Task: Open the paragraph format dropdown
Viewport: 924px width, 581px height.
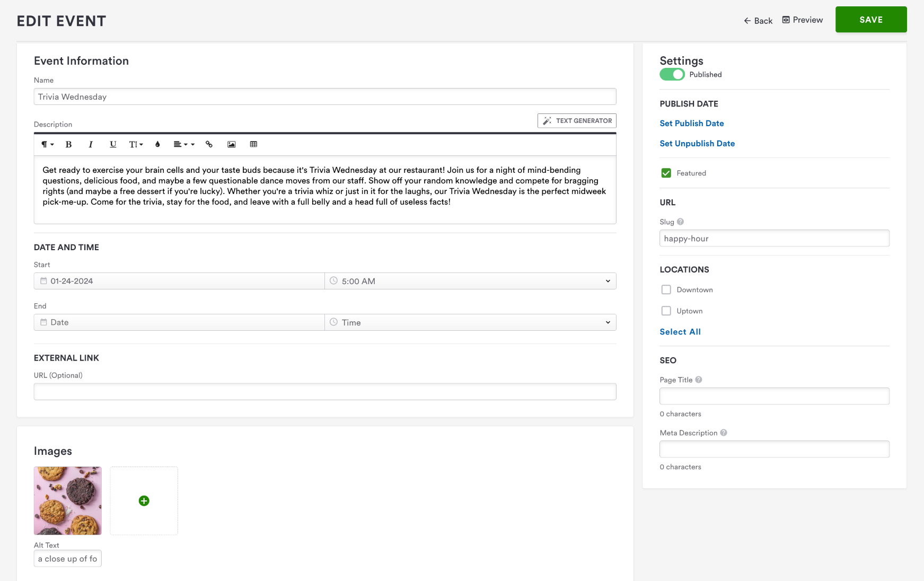Action: click(47, 144)
